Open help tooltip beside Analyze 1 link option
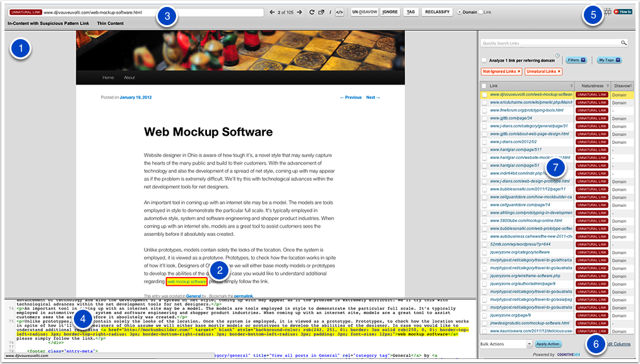This screenshot has height=364, width=640. pyautogui.click(x=557, y=56)
